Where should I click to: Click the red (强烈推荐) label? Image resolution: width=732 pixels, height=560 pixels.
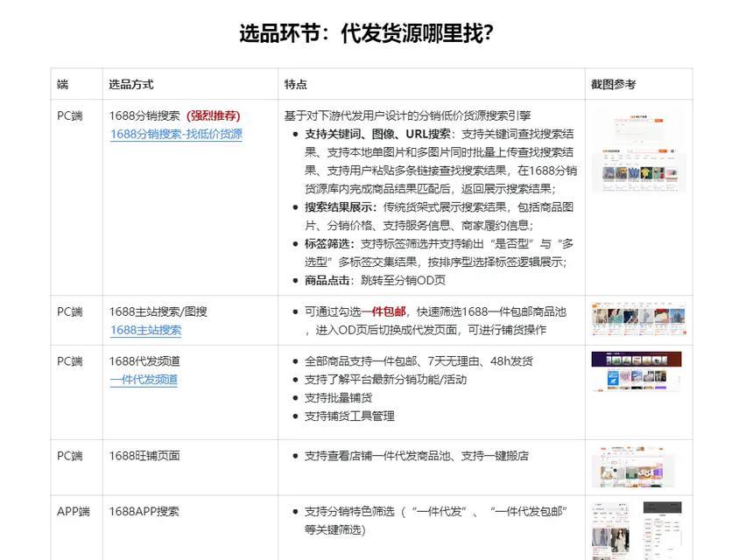214,115
